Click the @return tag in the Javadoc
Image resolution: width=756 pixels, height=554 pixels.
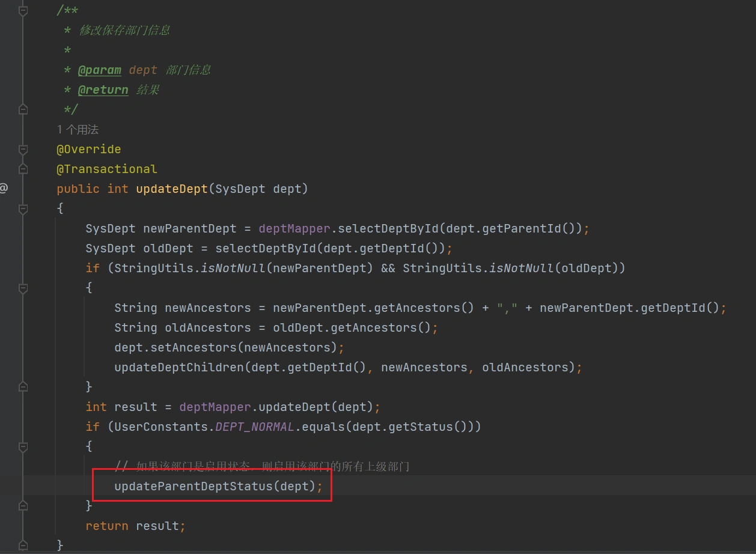(103, 90)
